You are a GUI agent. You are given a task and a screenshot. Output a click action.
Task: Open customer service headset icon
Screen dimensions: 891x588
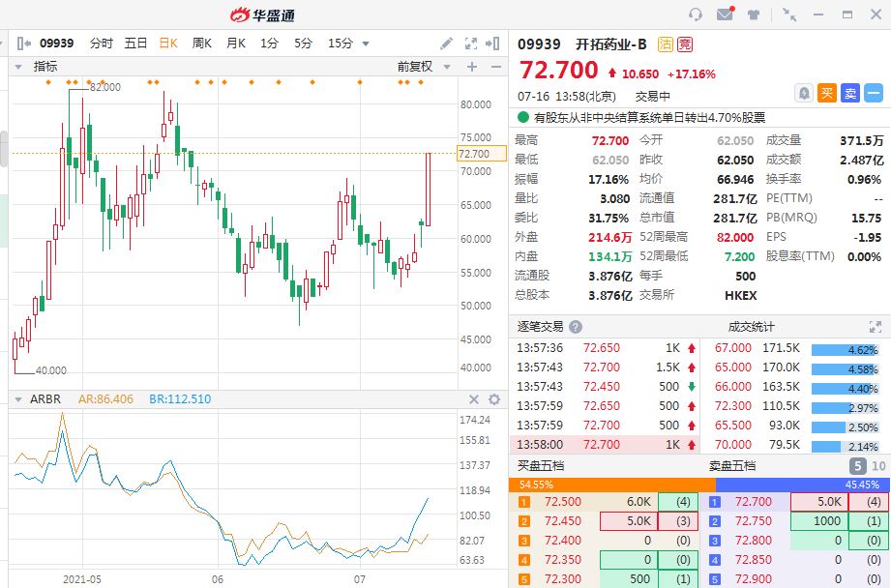click(695, 15)
